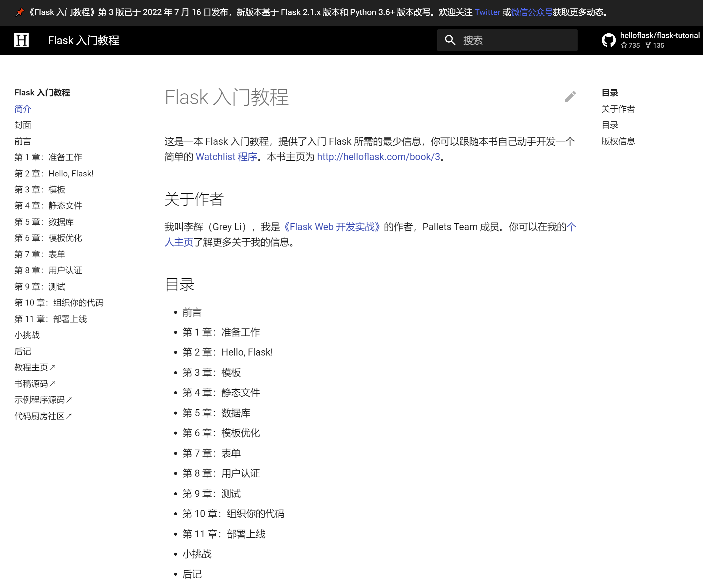The height and width of the screenshot is (588, 703).
Task: Open sidebar item 第 9 章：测试
Action: [40, 286]
